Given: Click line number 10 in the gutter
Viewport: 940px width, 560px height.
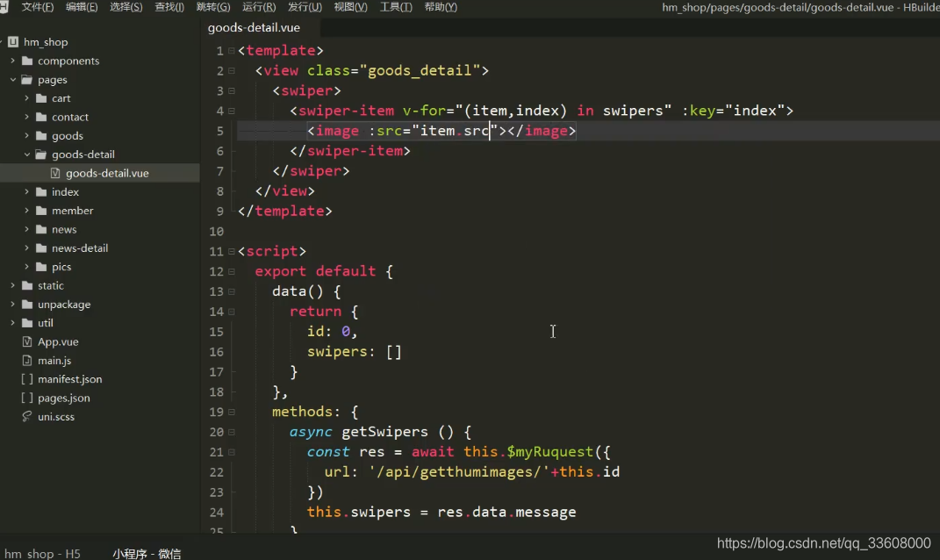Looking at the screenshot, I should click(x=217, y=231).
